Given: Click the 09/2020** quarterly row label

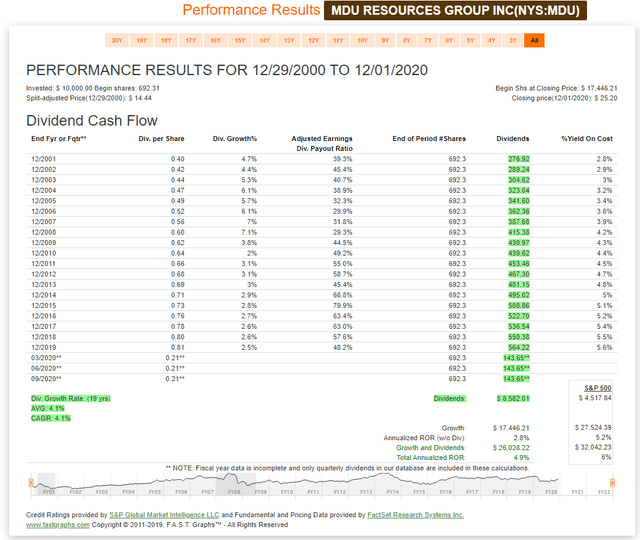Looking at the screenshot, I should point(46,379).
